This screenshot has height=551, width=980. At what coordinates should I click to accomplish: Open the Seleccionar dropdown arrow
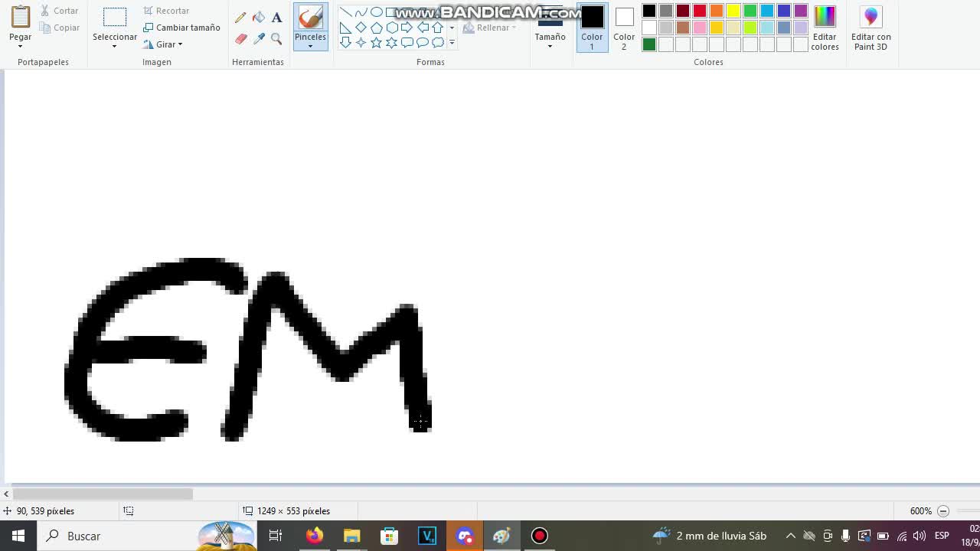114,46
